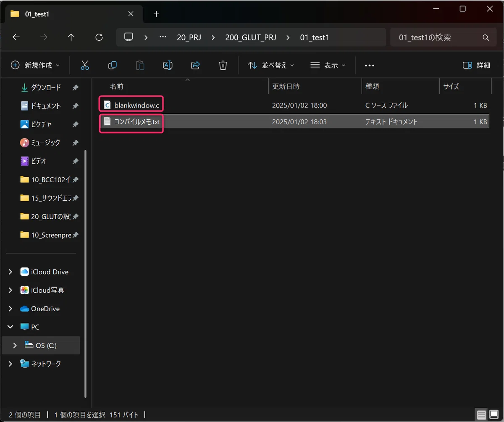Screen dimensions: 504x422
Task: Expand the OneDrive tree node
Action: [10, 309]
